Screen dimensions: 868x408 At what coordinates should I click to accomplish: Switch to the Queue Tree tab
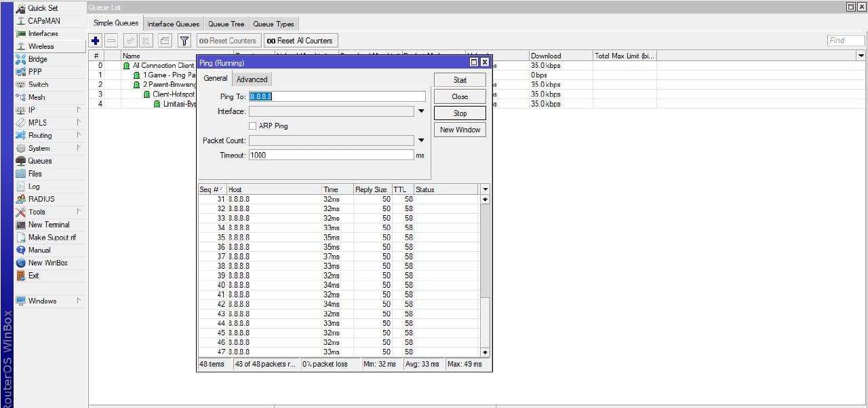[226, 24]
